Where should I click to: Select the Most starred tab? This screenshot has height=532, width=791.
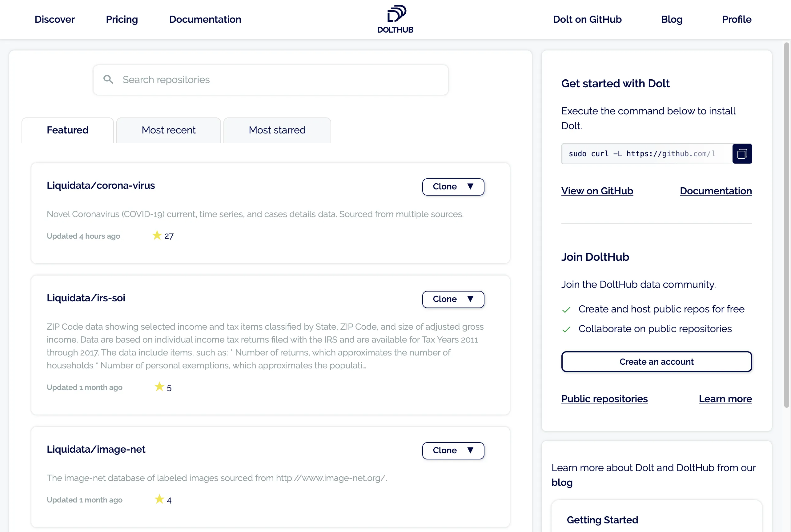click(277, 130)
